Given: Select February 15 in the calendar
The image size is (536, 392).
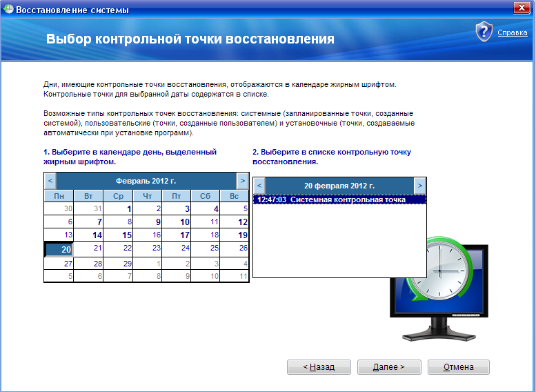Looking at the screenshot, I should pos(117,235).
